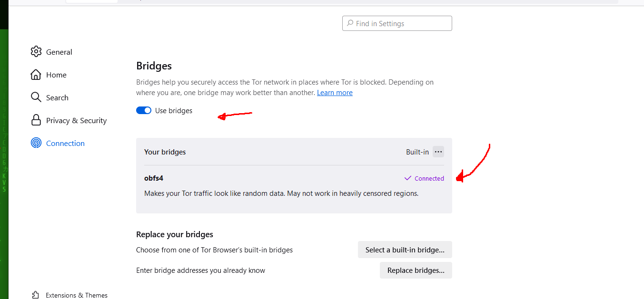644x299 pixels.
Task: Click the General gear icon
Action: [36, 52]
